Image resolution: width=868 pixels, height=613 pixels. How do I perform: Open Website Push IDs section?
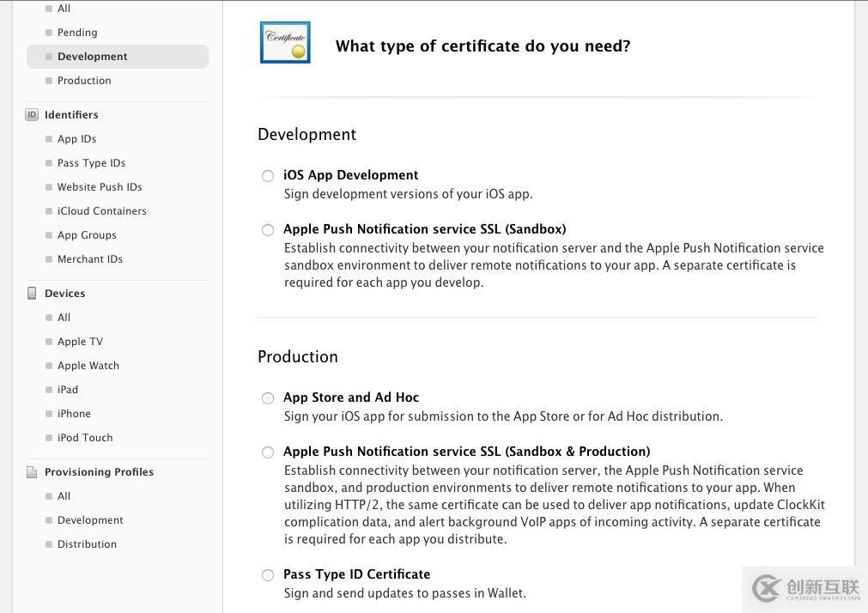(x=100, y=187)
